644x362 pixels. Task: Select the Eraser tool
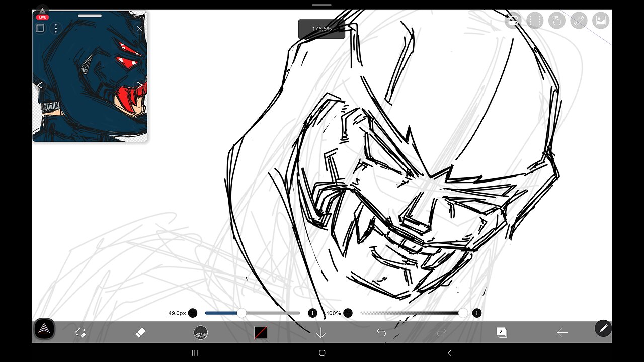(x=140, y=332)
